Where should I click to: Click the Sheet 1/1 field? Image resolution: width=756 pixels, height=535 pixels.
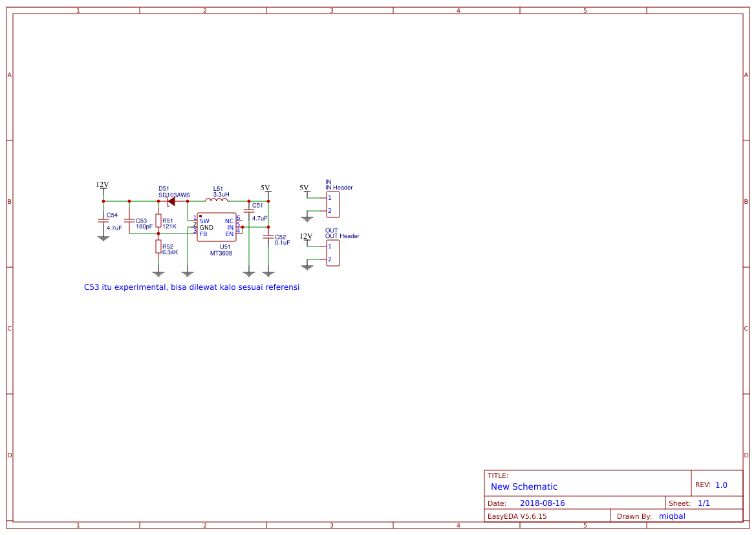(x=705, y=503)
